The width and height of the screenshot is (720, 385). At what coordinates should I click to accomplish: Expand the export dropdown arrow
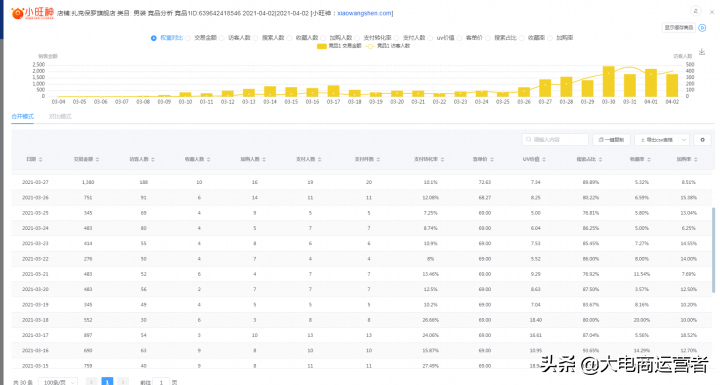point(684,140)
